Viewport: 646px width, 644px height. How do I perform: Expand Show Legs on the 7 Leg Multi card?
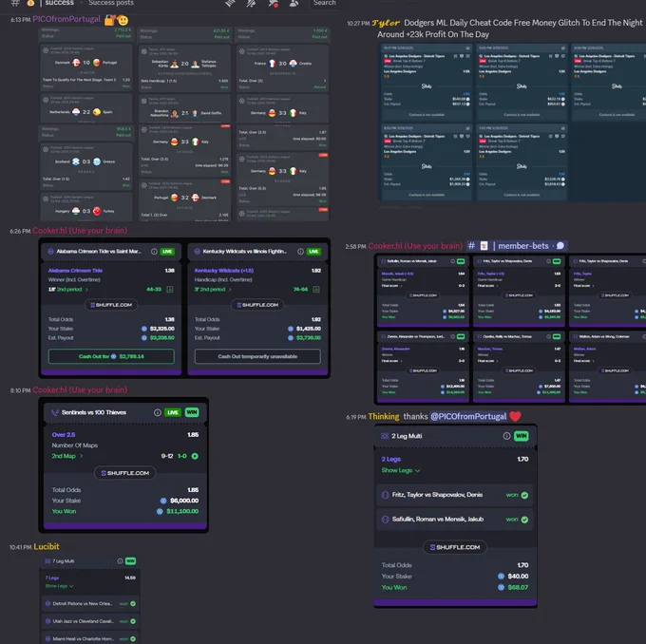(x=59, y=586)
